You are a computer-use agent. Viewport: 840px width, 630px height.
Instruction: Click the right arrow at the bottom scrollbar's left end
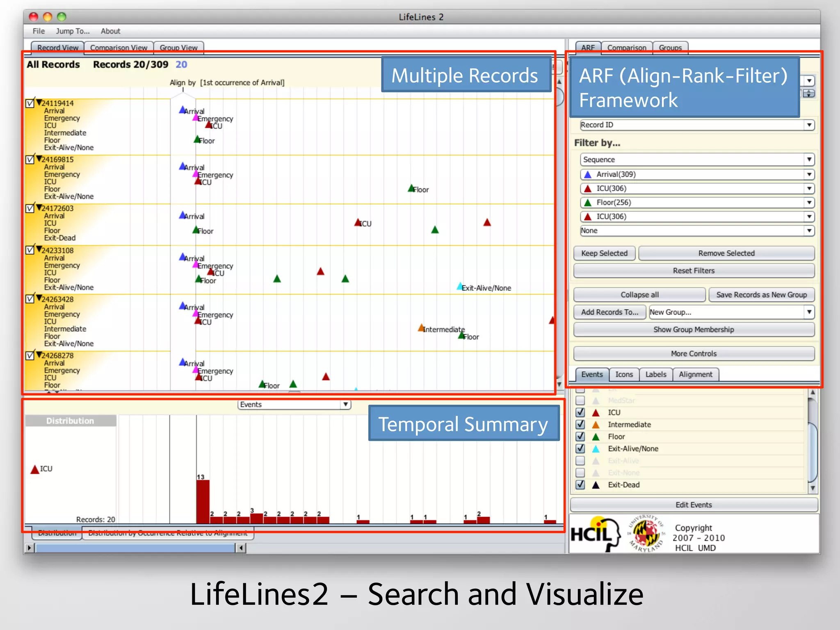point(29,548)
